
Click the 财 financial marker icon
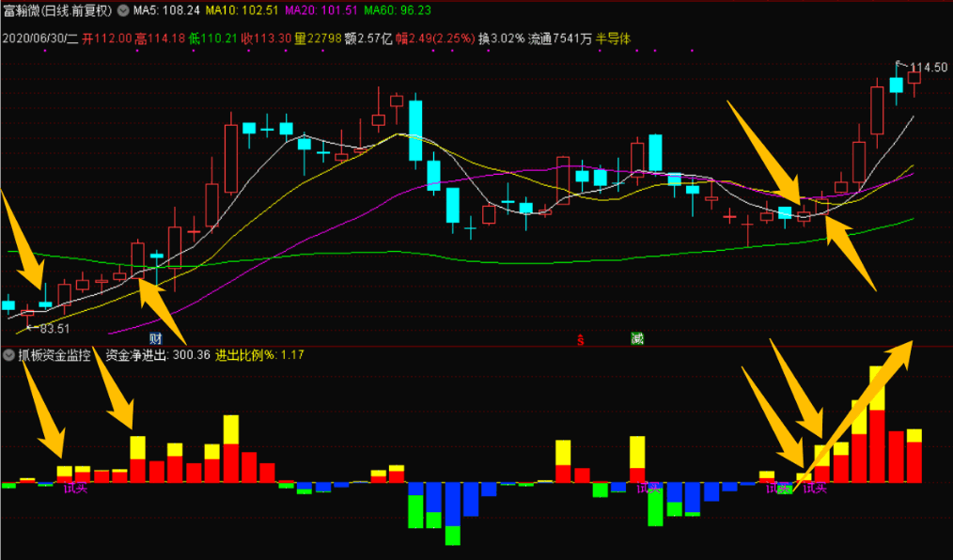pos(156,338)
